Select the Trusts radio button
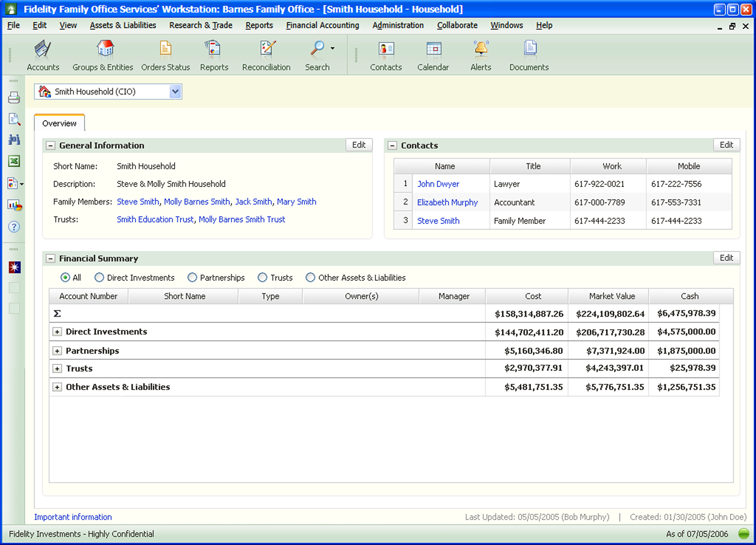The width and height of the screenshot is (756, 545). point(262,278)
